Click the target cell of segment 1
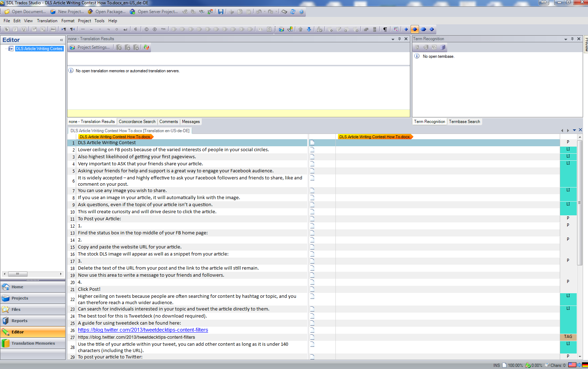 [x=447, y=143]
